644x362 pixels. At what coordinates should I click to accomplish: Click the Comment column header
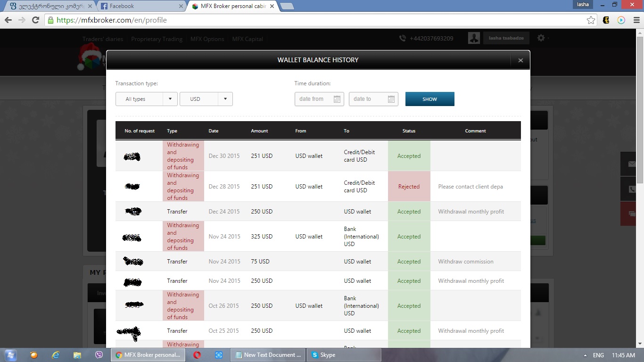475,131
